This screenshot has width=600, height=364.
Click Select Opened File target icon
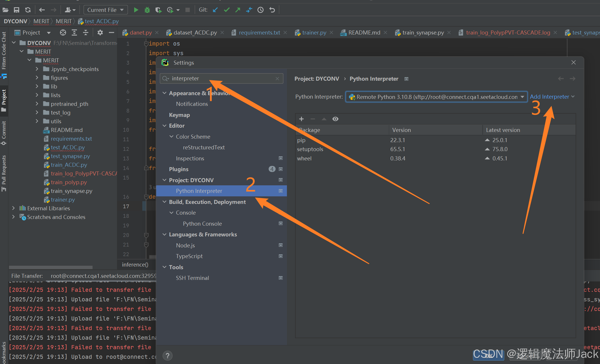click(x=63, y=32)
